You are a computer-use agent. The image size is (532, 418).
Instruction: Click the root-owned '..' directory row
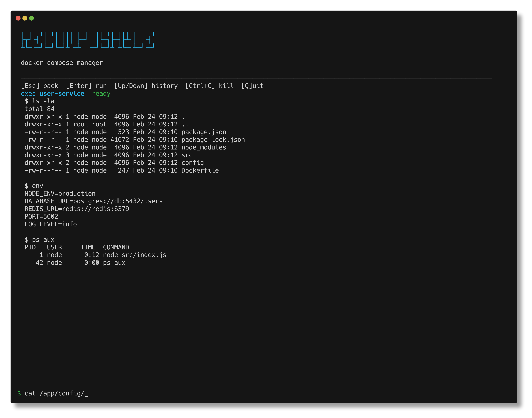point(106,124)
